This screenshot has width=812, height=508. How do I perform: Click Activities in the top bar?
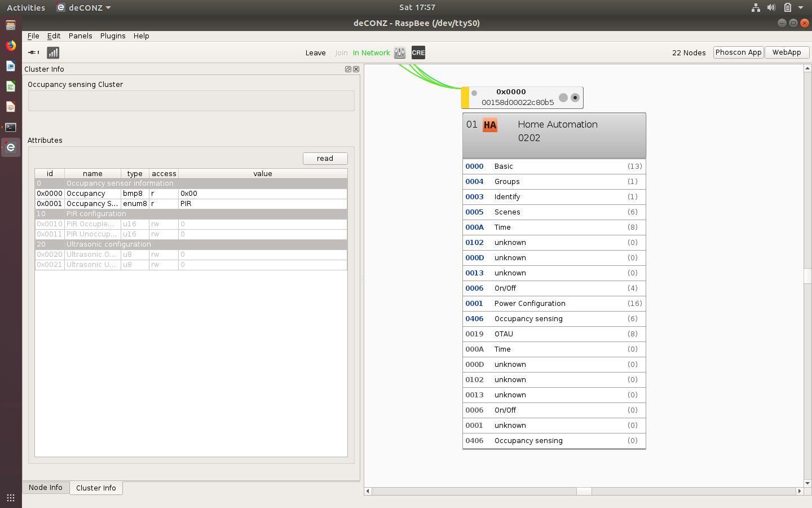(26, 7)
